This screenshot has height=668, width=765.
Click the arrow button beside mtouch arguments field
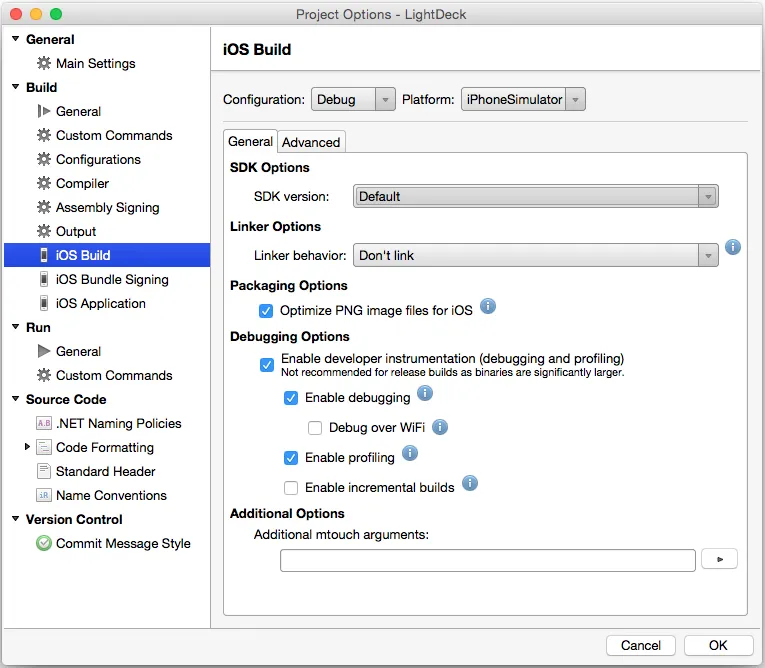(x=720, y=559)
